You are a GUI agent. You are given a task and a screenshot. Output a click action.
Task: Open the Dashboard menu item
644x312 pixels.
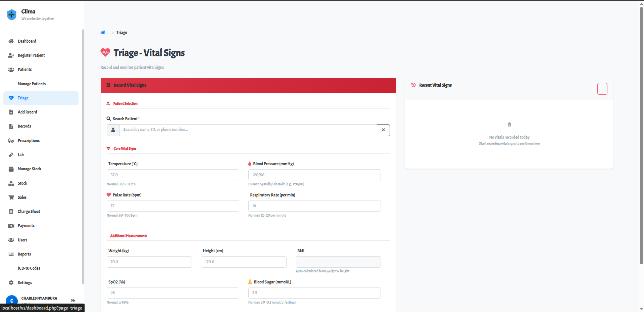click(27, 41)
